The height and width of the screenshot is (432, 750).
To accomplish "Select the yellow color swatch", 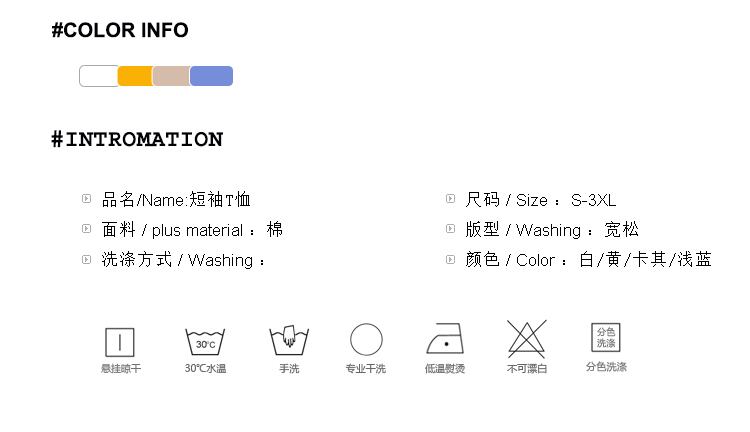I will (135, 76).
